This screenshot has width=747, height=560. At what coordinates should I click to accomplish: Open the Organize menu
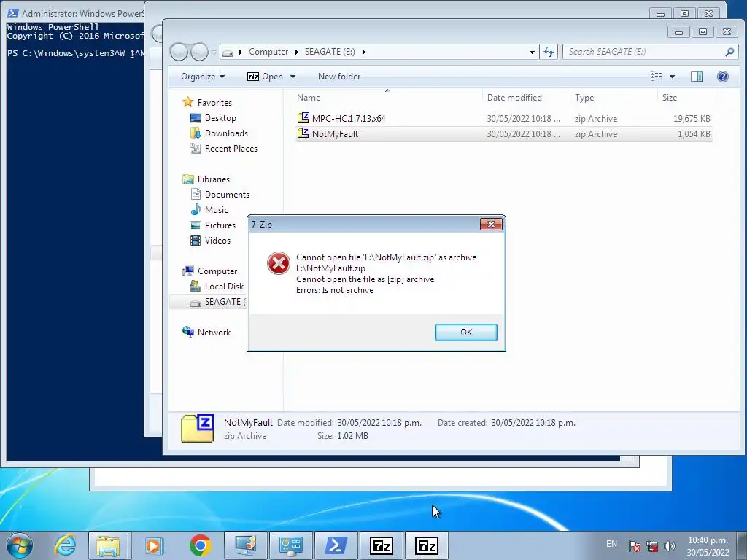tap(203, 77)
